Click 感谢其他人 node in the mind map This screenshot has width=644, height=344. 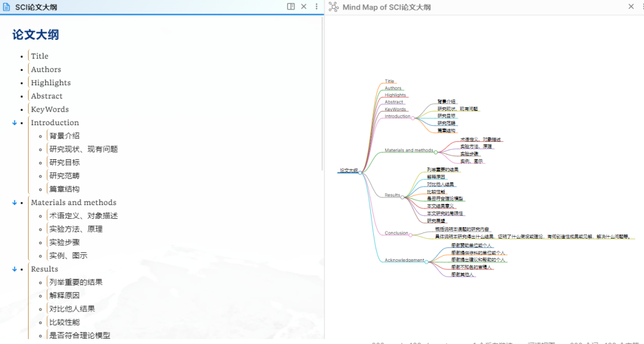click(463, 275)
